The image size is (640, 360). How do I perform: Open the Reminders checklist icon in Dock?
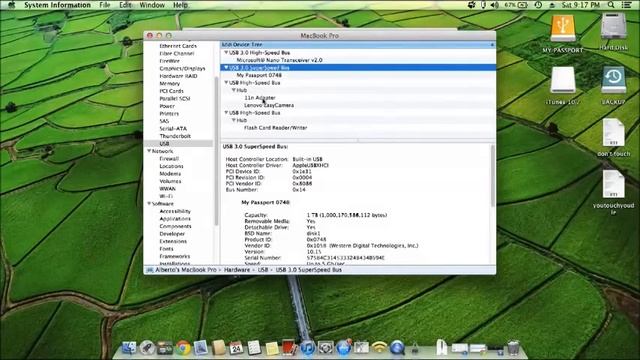pos(254,348)
